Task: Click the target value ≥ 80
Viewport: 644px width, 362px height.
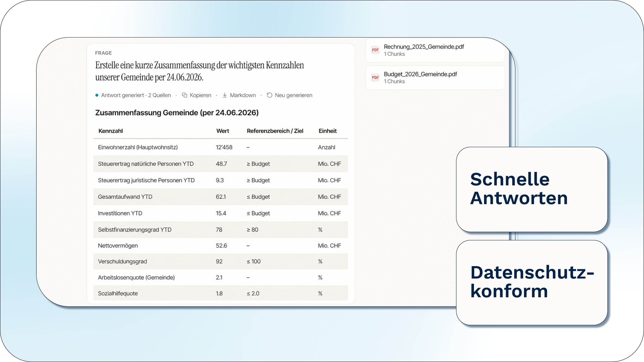Action: tap(253, 230)
